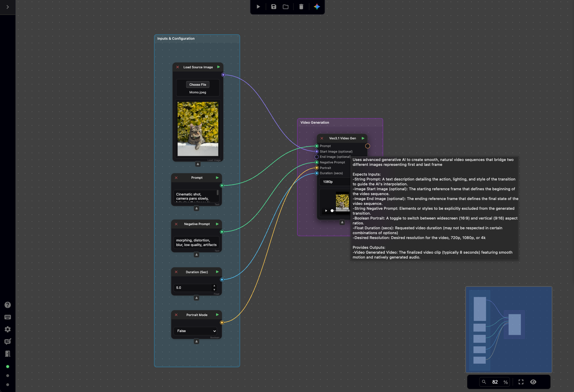Click the Choose File button

click(x=198, y=84)
